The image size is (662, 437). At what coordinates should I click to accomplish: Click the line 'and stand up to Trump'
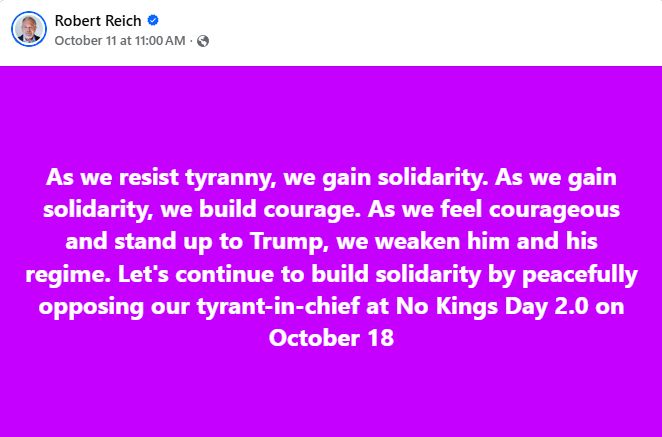click(331, 242)
